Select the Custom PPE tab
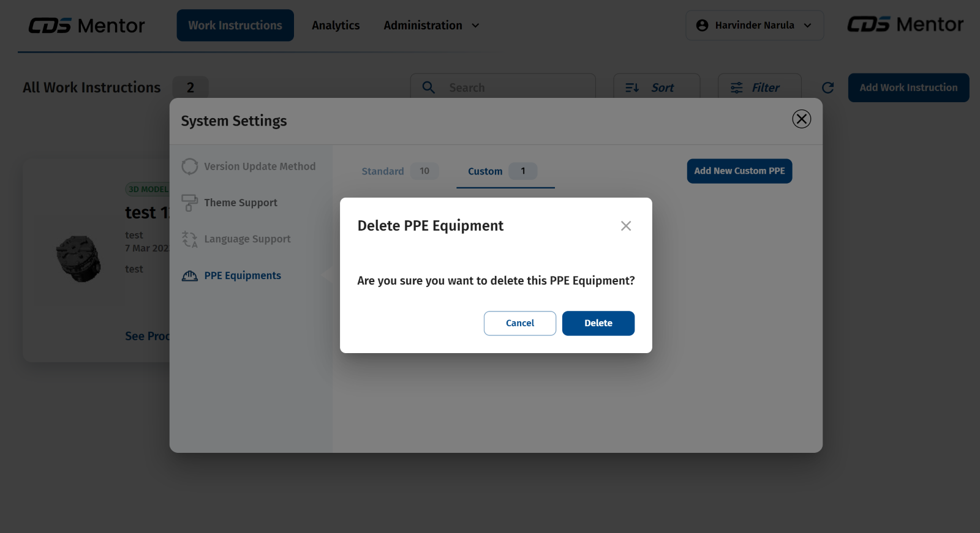980x533 pixels. 485,171
